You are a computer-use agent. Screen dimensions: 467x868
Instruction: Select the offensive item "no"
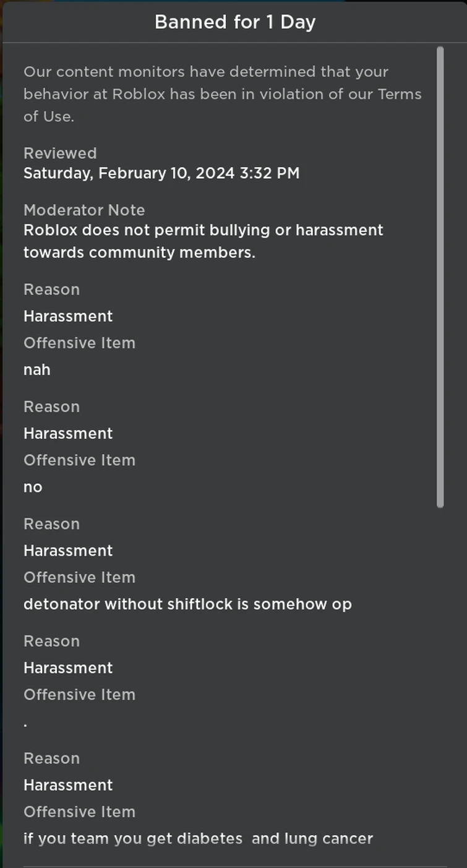click(x=33, y=488)
